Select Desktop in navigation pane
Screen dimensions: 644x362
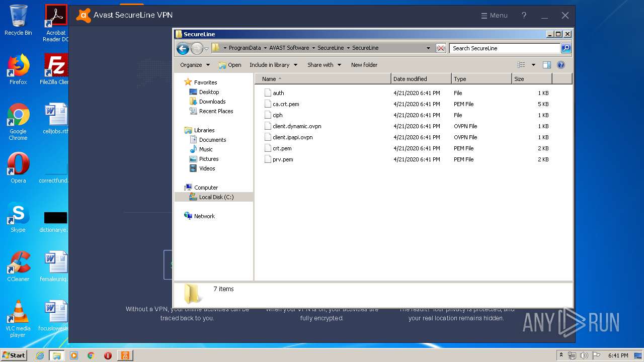[x=204, y=92]
